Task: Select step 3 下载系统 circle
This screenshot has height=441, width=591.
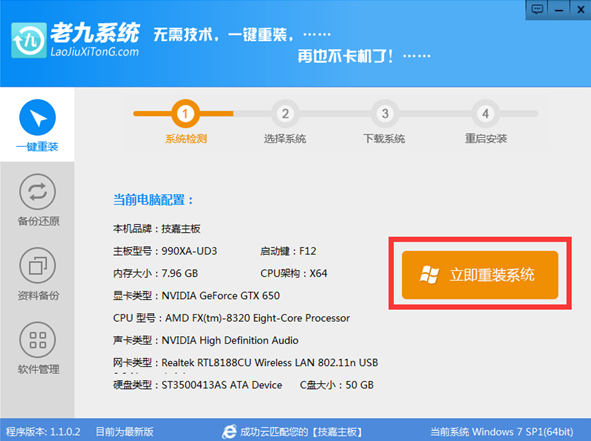Action: click(385, 113)
